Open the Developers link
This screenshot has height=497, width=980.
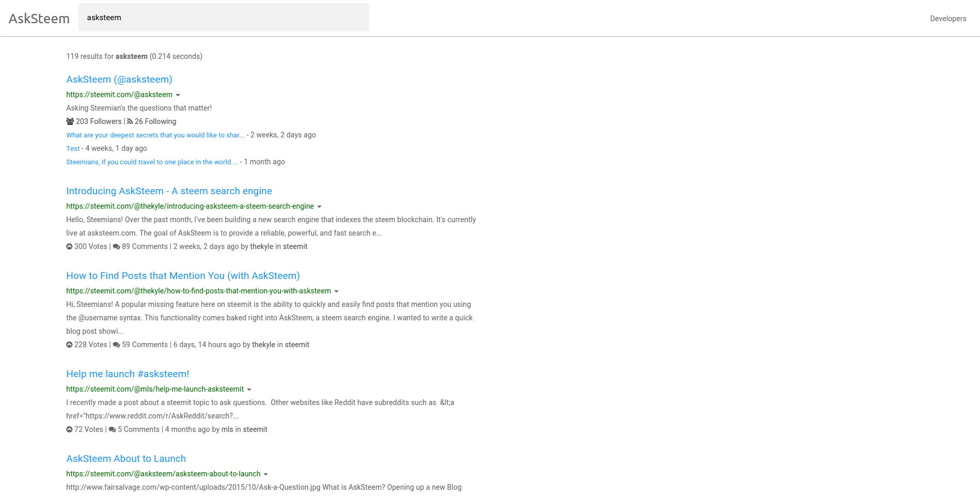pyautogui.click(x=948, y=19)
